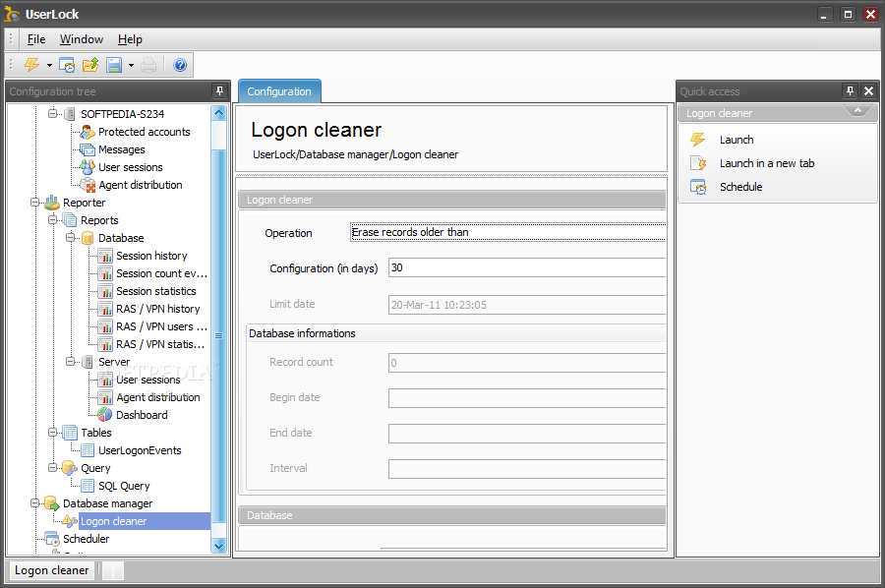The image size is (885, 588).
Task: Click Launch in a new tab
Action: pos(767,163)
